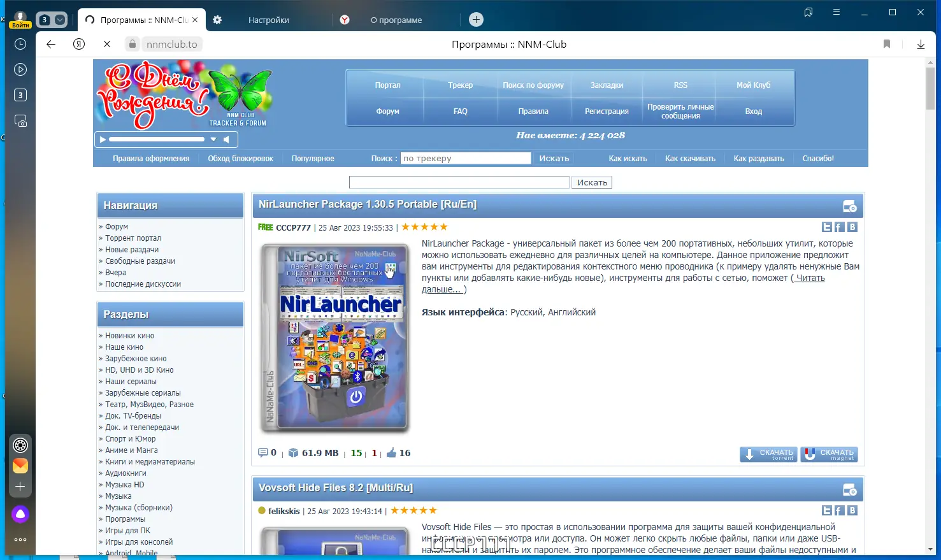Viewport: 941px width, 560px height.
Task: Open the Игры для ПК section
Action: pos(128,531)
